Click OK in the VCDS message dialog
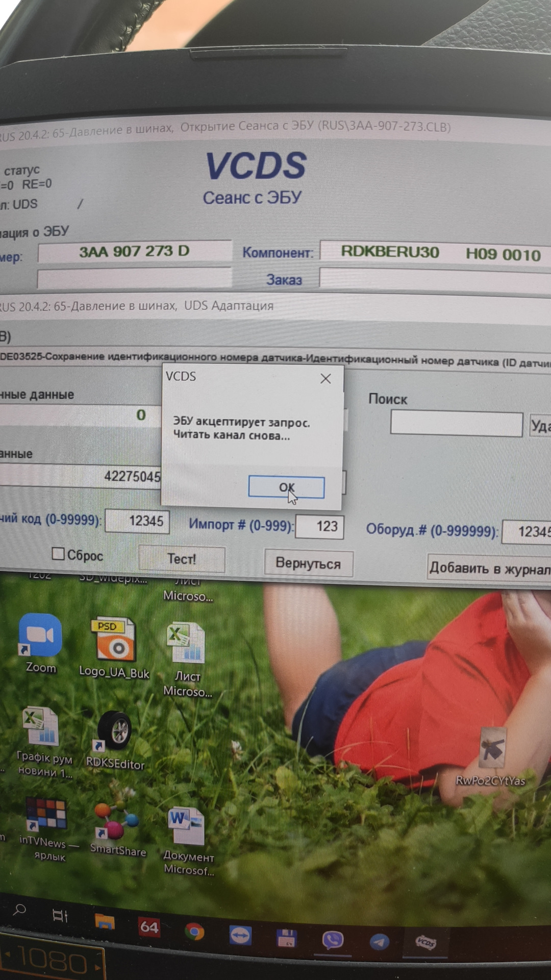This screenshot has width=551, height=980. coord(286,487)
